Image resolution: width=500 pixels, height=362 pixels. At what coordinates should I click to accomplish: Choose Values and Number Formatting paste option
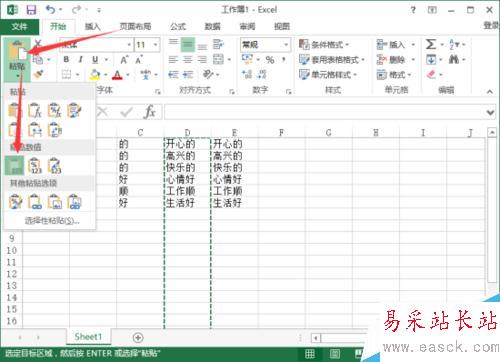35,166
